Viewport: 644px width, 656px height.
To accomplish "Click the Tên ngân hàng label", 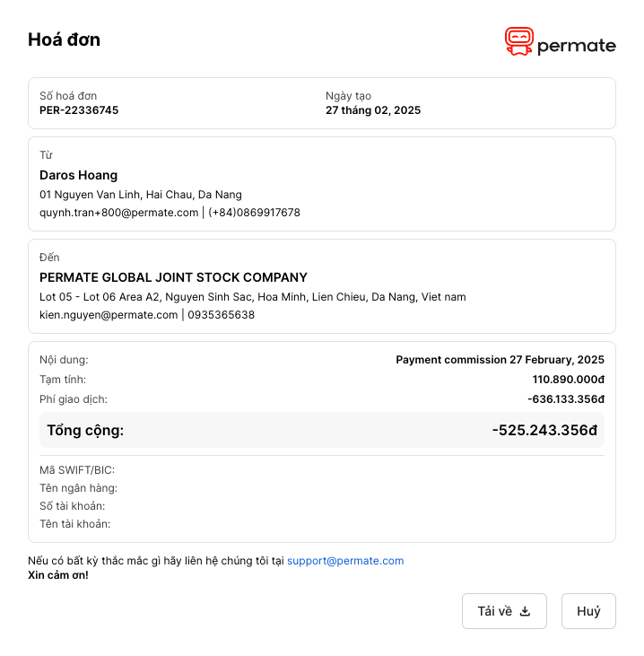I will point(79,488).
